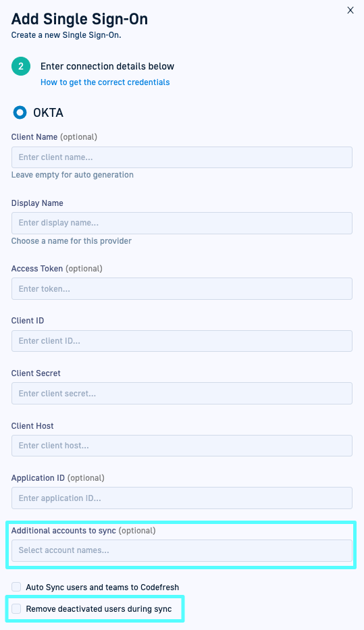Click the Choose a name for this provider hint
The image size is (364, 630).
click(72, 241)
